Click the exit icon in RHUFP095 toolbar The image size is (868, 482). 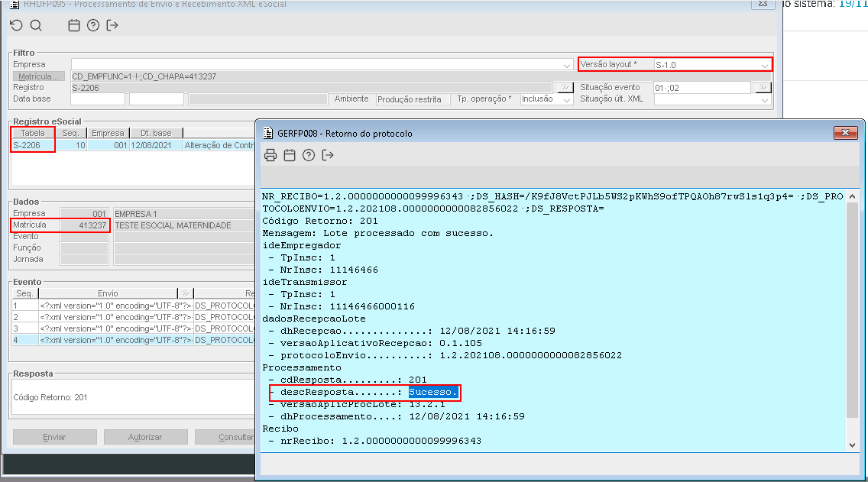point(112,25)
